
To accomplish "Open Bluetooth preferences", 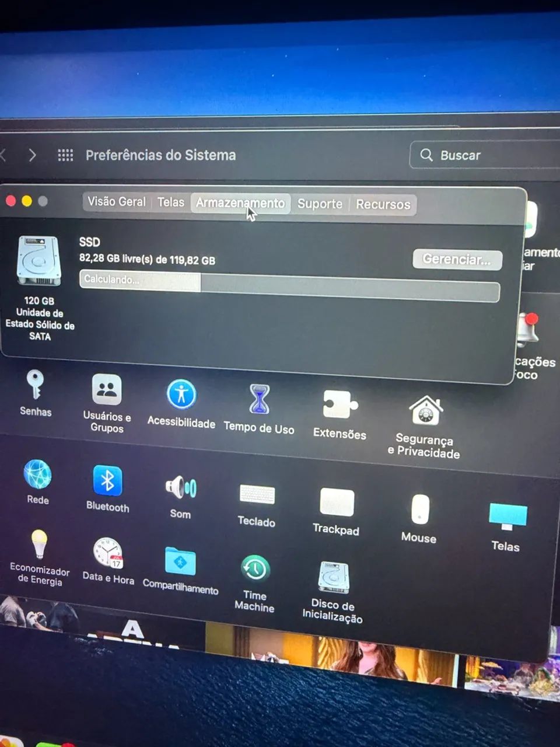I will [108, 488].
